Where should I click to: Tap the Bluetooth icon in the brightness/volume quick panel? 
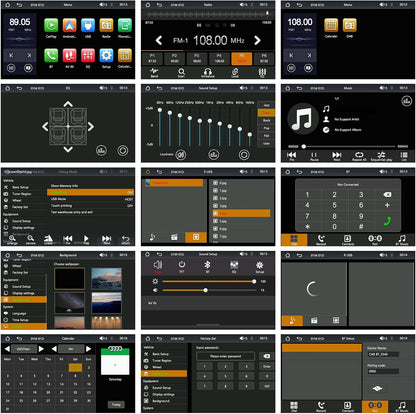pos(207,266)
